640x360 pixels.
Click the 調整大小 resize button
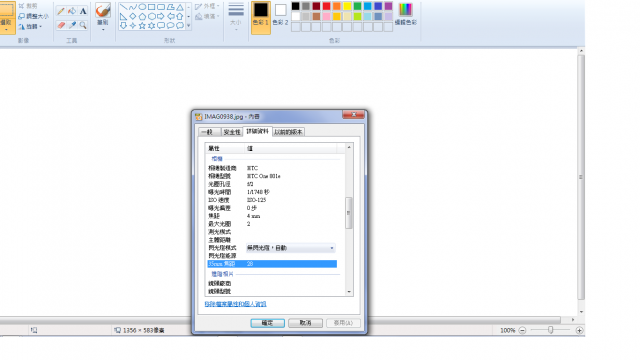click(x=33, y=16)
